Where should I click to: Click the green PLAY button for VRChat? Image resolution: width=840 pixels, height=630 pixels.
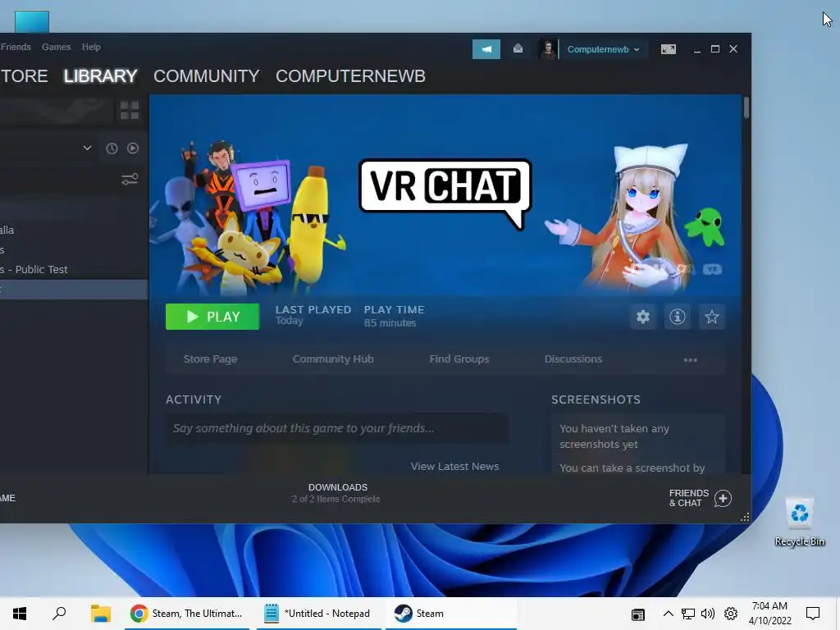click(212, 317)
